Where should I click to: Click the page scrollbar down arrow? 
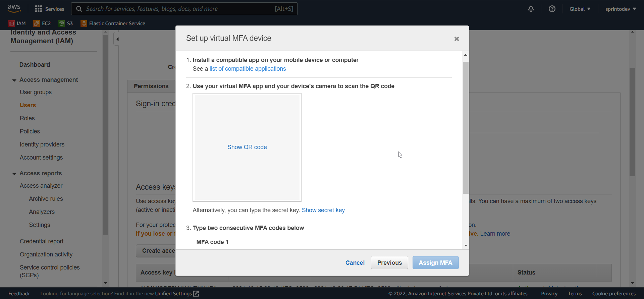[x=632, y=283]
